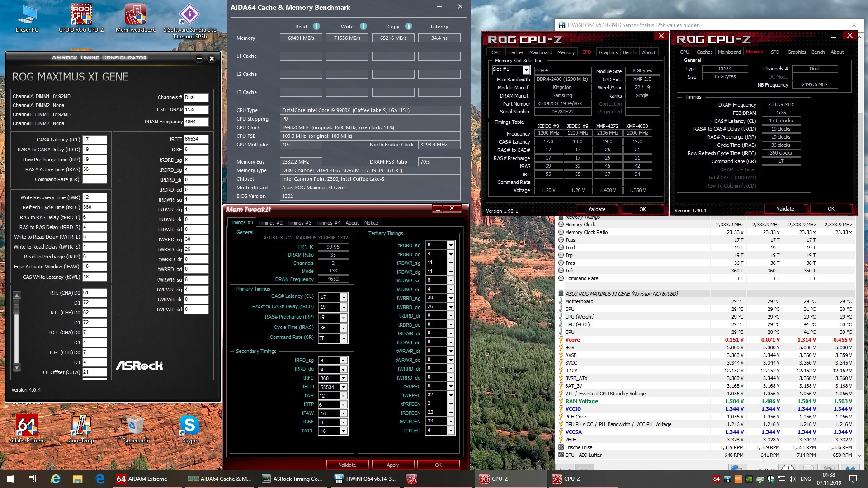
Task: Switch to Timings #2 tab in MemTweakIt
Action: coord(270,223)
